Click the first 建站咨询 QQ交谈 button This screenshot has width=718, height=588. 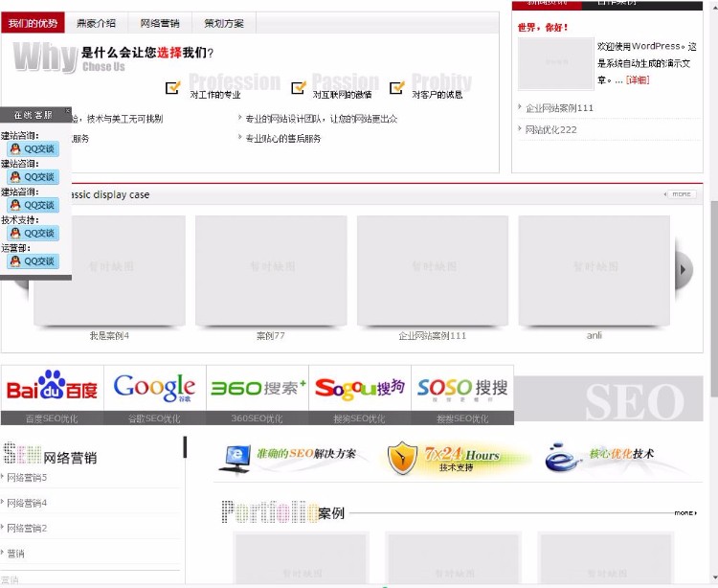coord(33,148)
